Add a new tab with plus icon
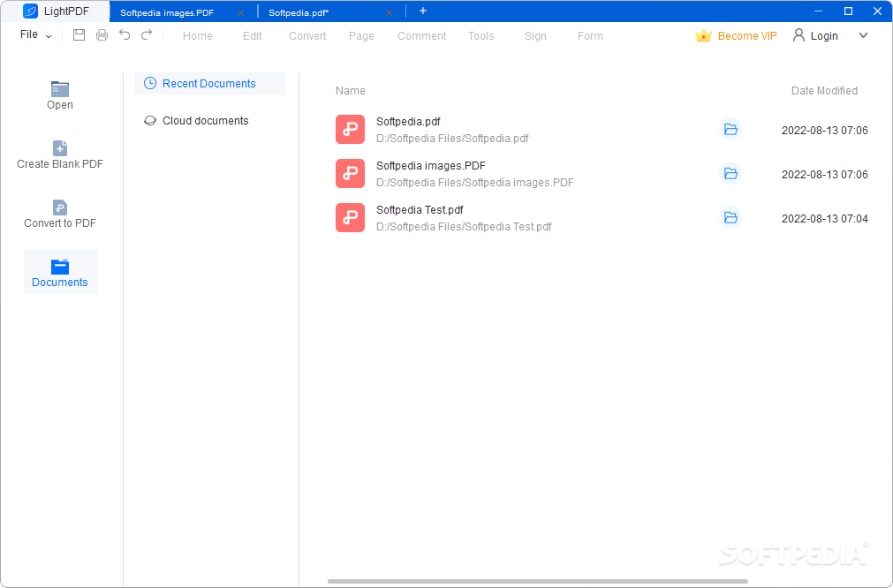 click(422, 11)
